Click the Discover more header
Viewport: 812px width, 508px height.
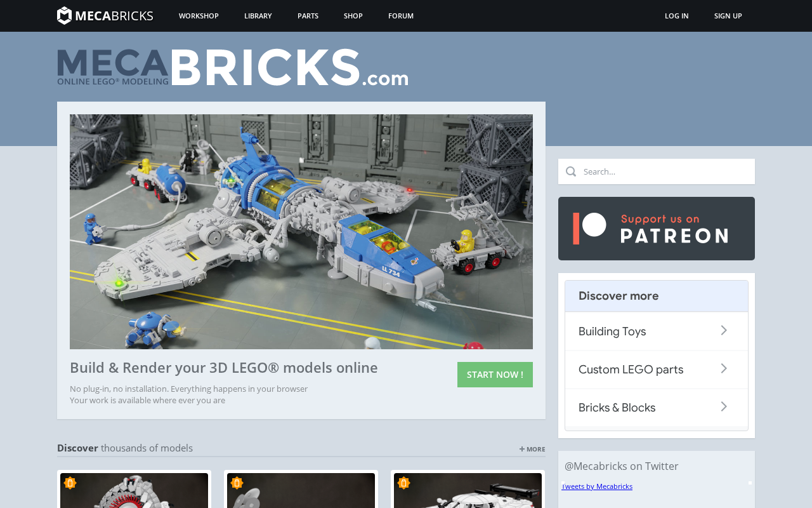click(x=657, y=296)
